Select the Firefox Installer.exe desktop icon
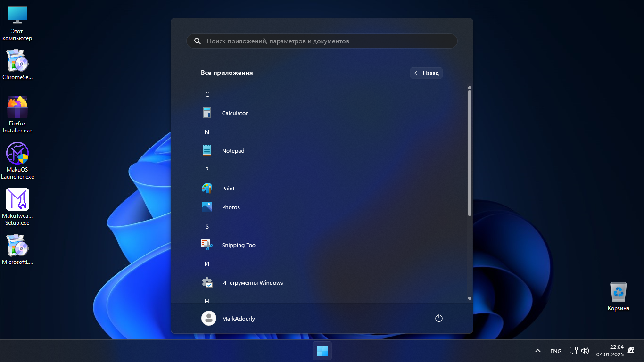The height and width of the screenshot is (362, 644). pos(17,115)
